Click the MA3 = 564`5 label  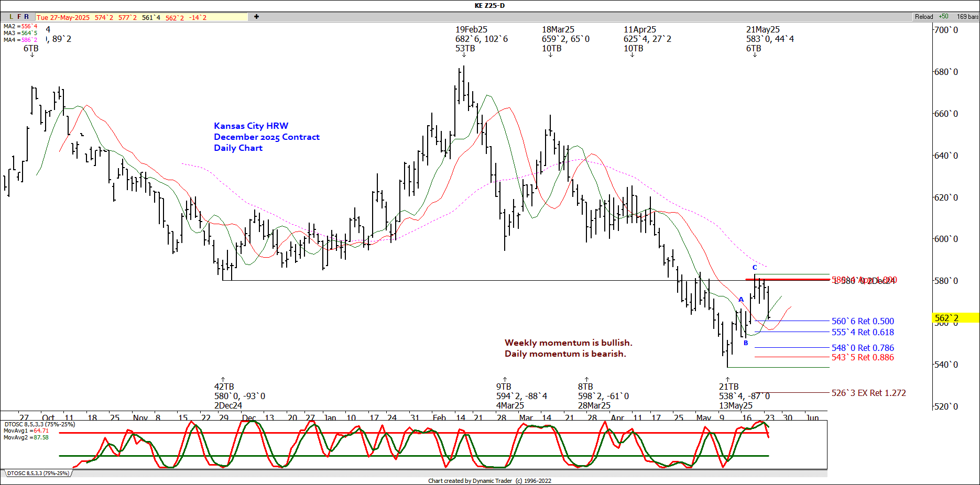point(20,33)
